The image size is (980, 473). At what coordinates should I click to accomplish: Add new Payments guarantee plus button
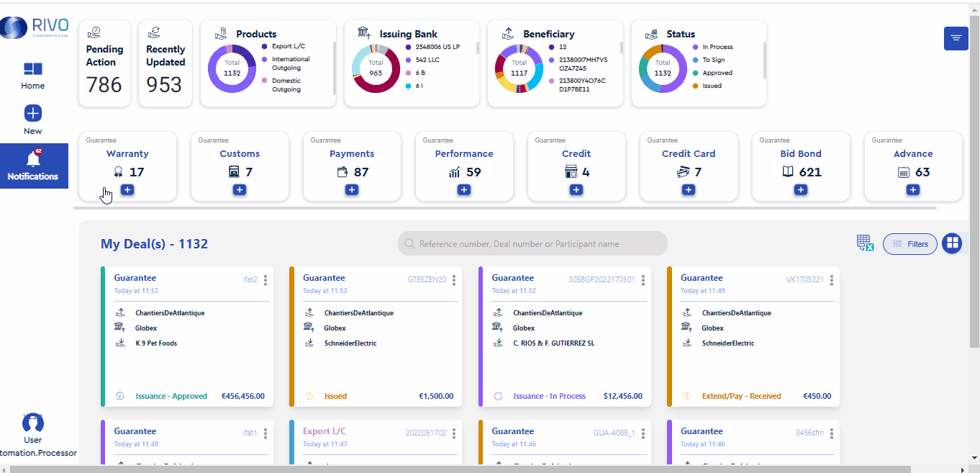coord(352,189)
